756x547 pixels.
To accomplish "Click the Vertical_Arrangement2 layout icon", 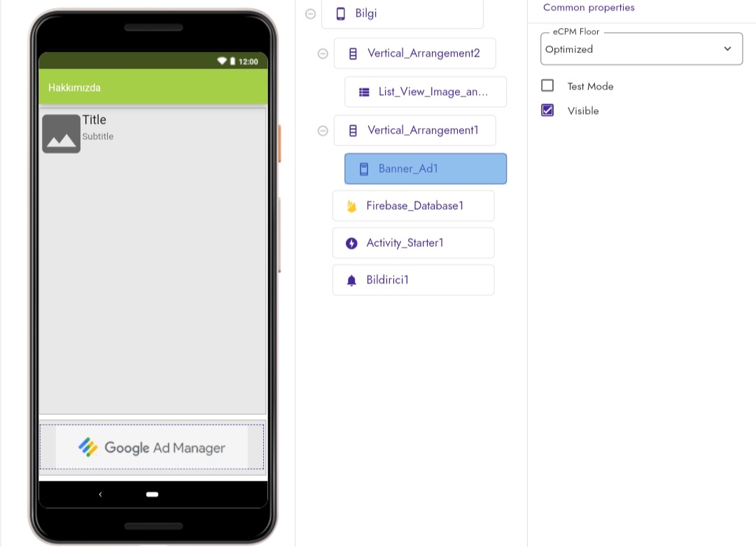I will 353,53.
